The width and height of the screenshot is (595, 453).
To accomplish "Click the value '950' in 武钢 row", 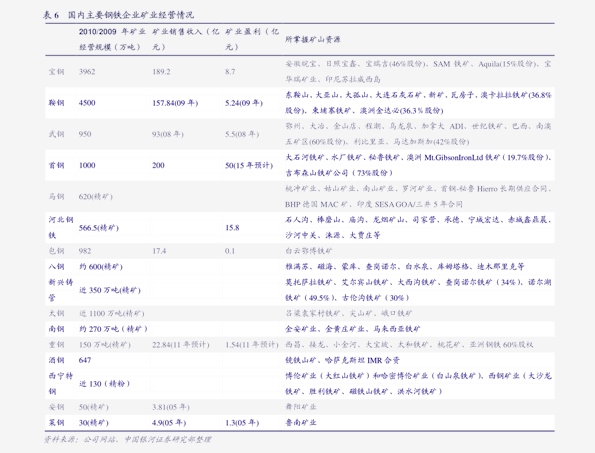I will click(85, 134).
